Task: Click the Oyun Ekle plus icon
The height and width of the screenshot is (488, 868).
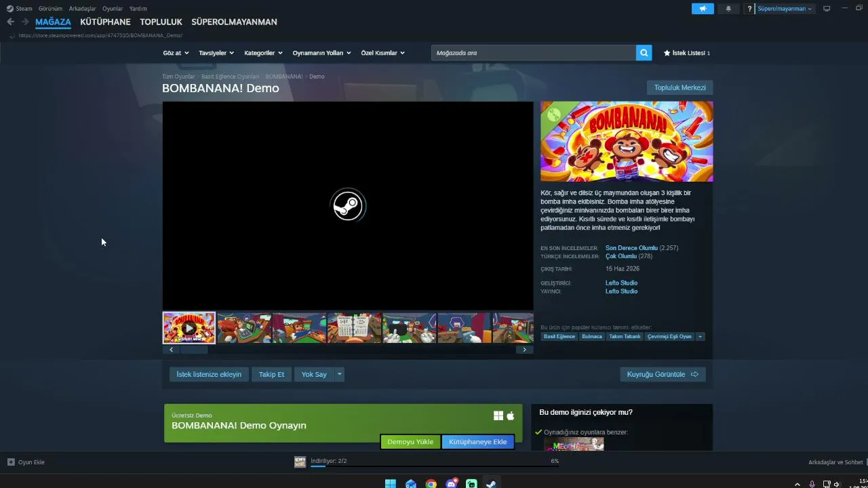Action: 11,462
